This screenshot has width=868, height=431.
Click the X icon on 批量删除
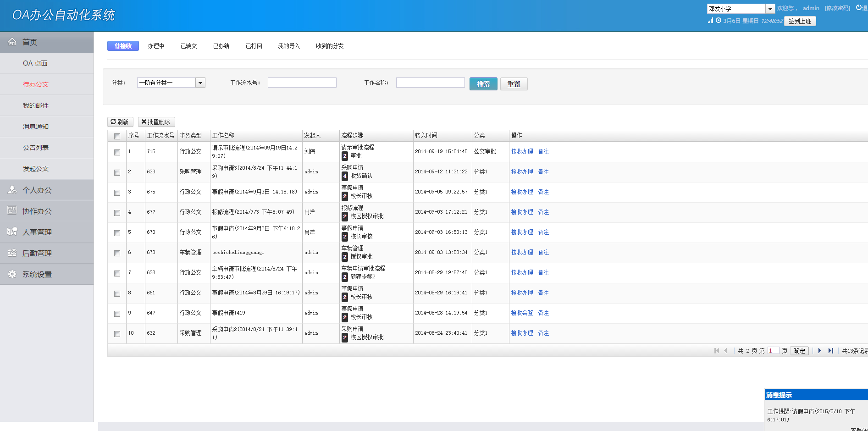[x=144, y=122]
